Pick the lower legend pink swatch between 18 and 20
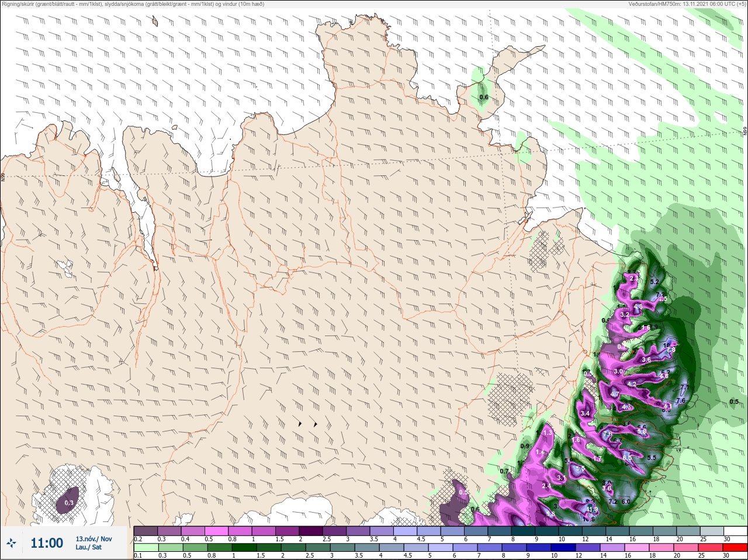The height and width of the screenshot is (560, 748). (662, 548)
